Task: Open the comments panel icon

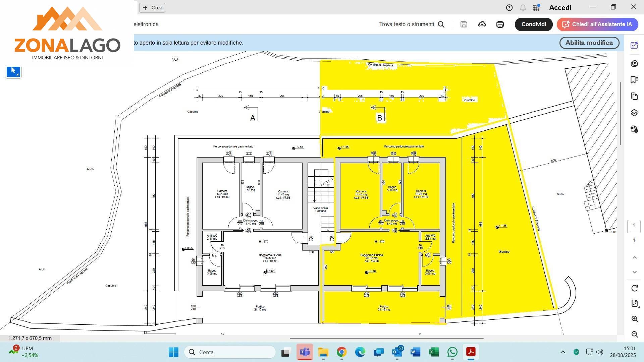Action: 634,63
